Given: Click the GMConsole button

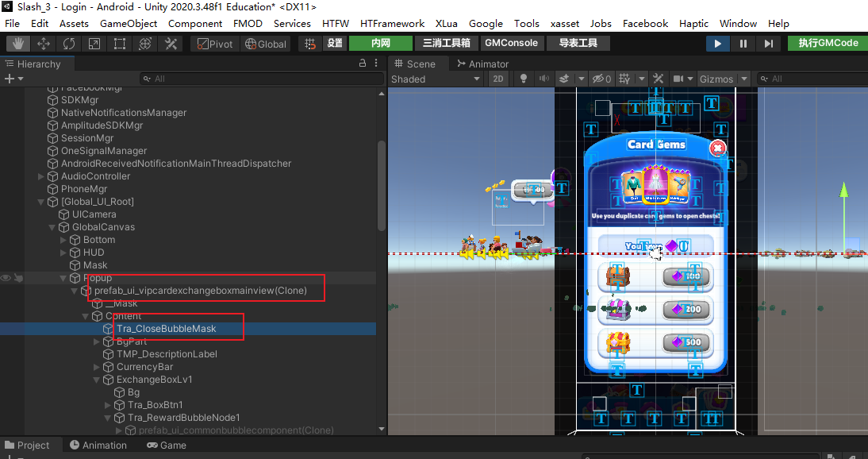Looking at the screenshot, I should click(x=512, y=43).
